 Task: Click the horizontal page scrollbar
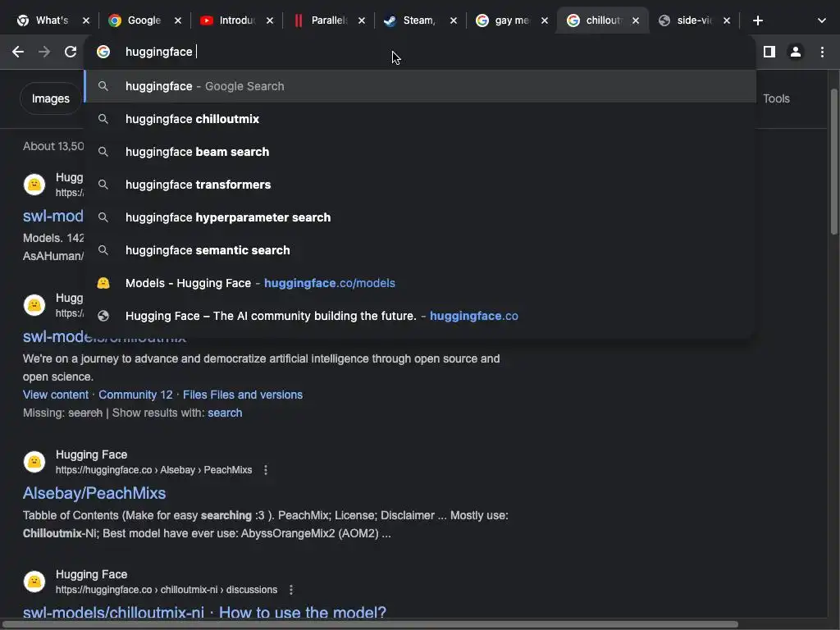[370, 624]
